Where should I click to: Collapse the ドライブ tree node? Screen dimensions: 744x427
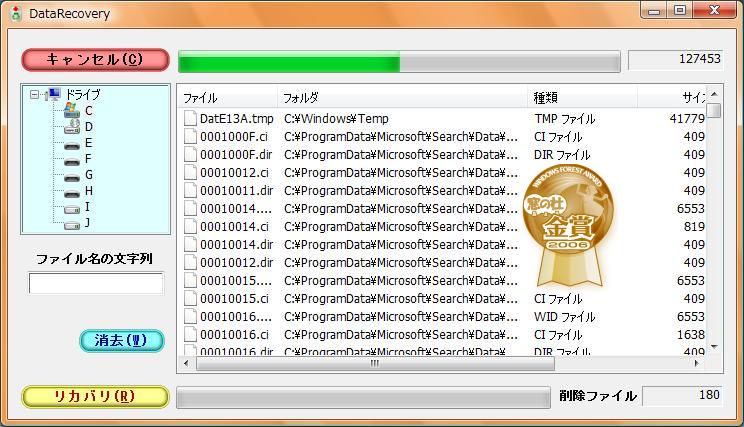tap(35, 95)
